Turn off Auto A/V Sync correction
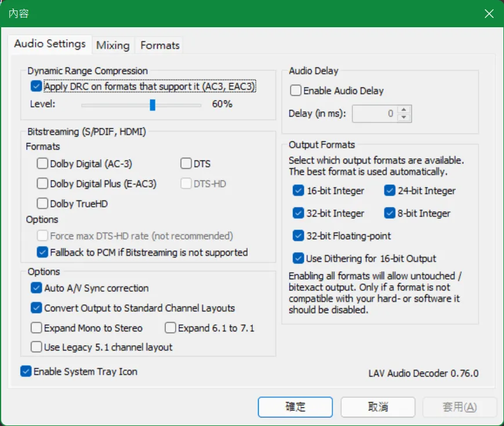This screenshot has height=426, width=504. (37, 288)
